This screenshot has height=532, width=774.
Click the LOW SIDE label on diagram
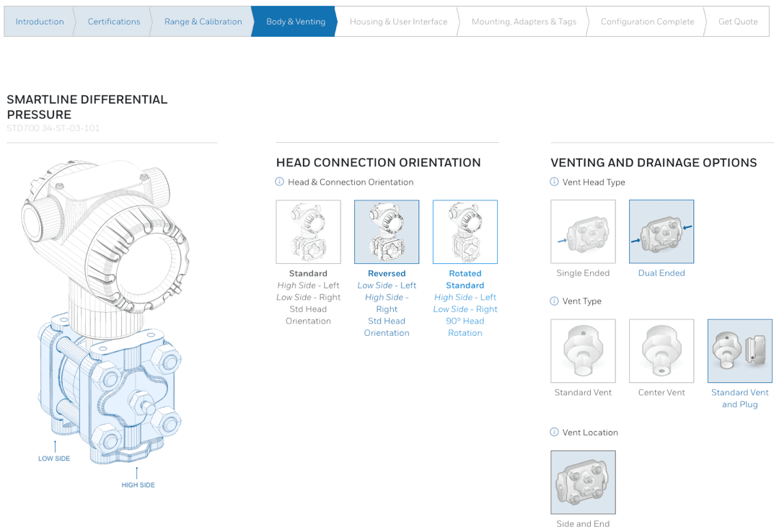click(x=54, y=458)
